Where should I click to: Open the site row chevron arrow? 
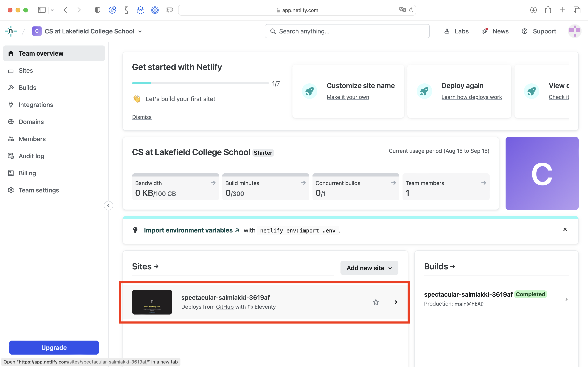pos(396,302)
